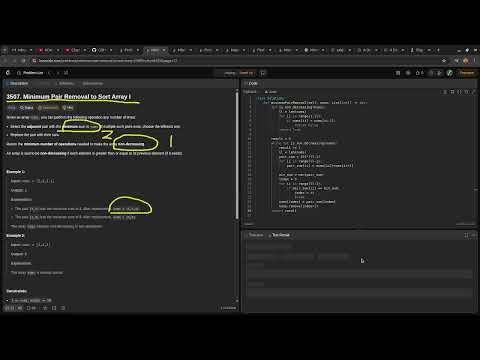
Task: Pick a random problem with shuffle icon
Action: pyautogui.click(x=66, y=73)
